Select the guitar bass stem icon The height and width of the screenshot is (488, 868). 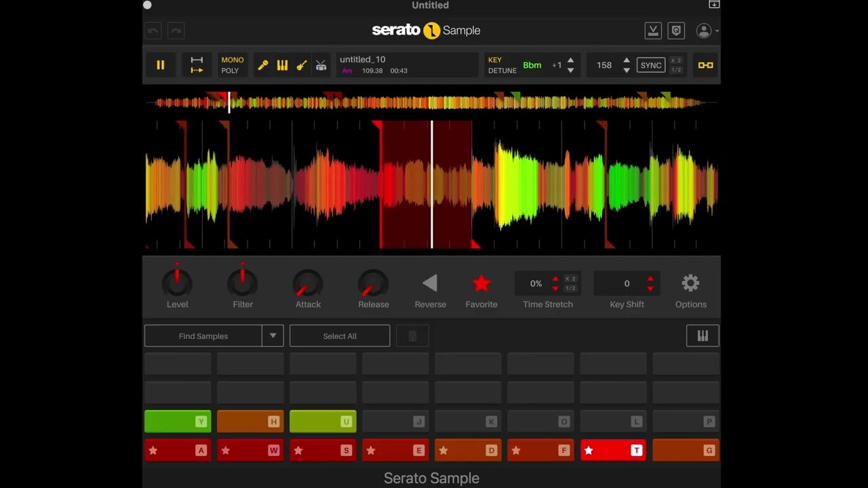coord(302,65)
